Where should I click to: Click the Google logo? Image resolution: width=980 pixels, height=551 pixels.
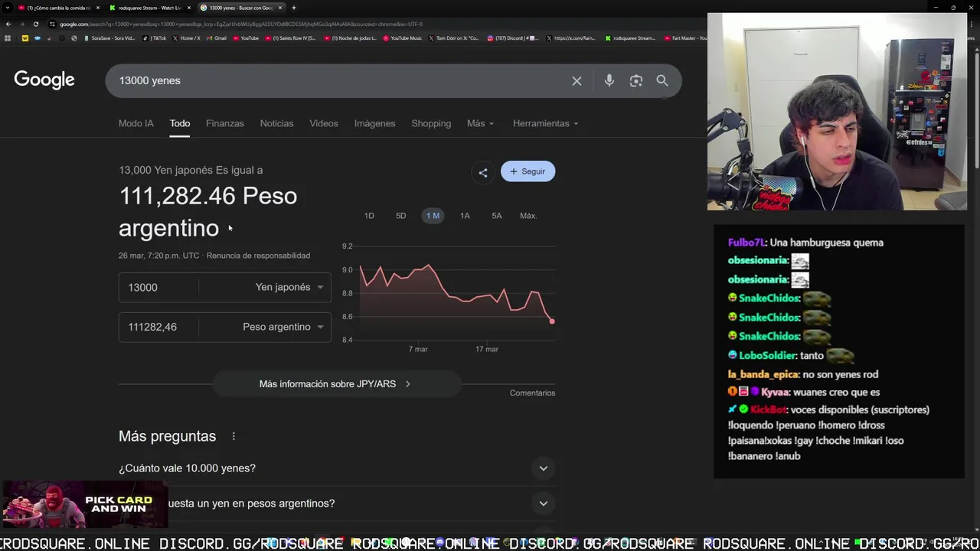click(x=44, y=80)
